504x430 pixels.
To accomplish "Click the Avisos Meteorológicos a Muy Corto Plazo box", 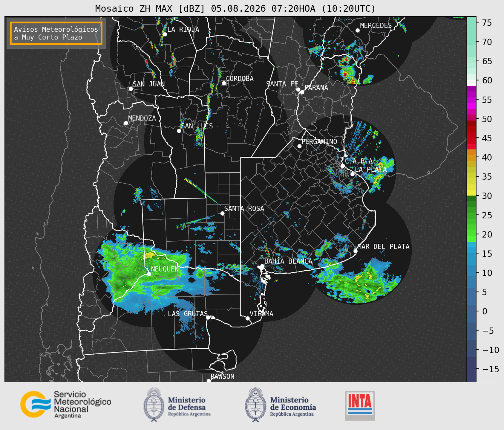I will tap(56, 33).
